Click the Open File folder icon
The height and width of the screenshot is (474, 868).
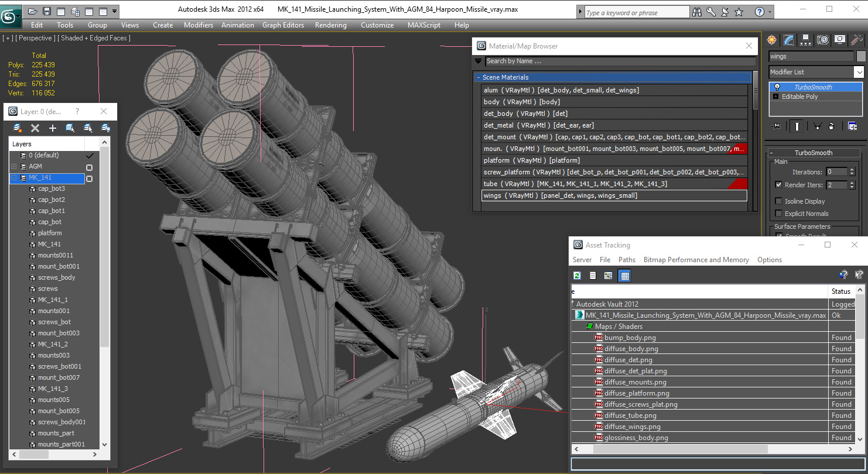[x=32, y=11]
